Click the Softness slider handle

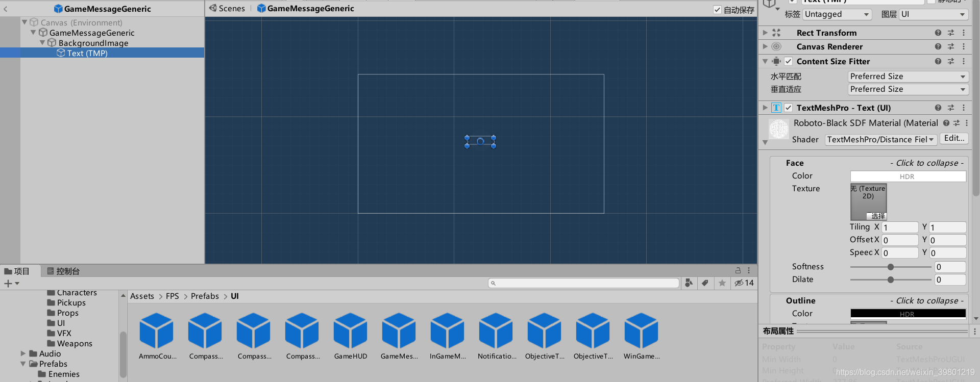coord(891,267)
